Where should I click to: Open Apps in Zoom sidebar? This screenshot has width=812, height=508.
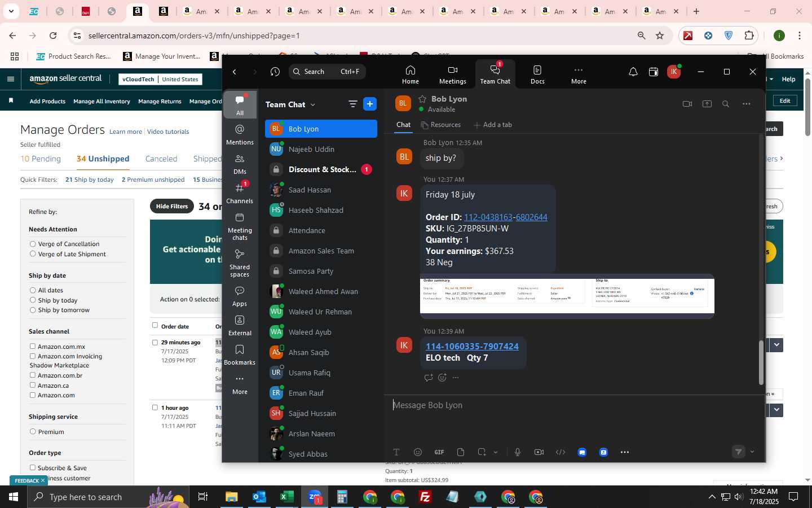240,296
